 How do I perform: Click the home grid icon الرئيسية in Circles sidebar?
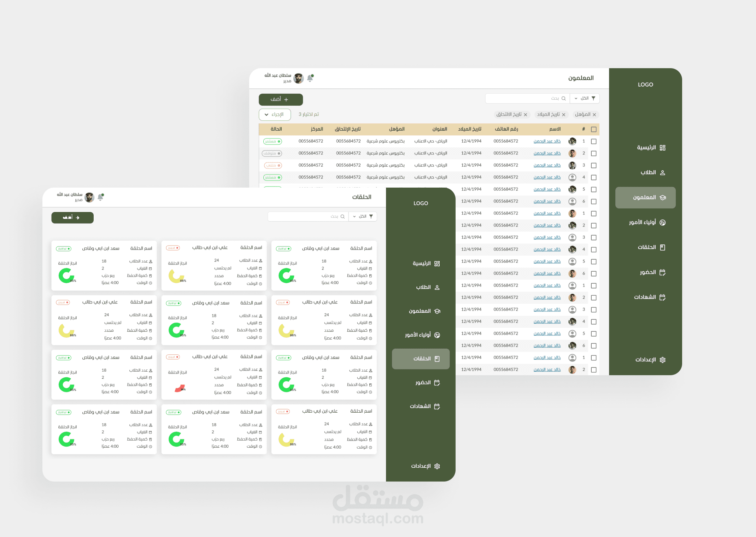[x=437, y=264]
